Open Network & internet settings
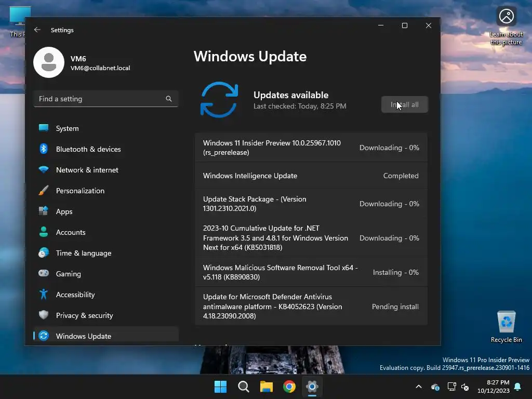The width and height of the screenshot is (532, 399). point(106,170)
